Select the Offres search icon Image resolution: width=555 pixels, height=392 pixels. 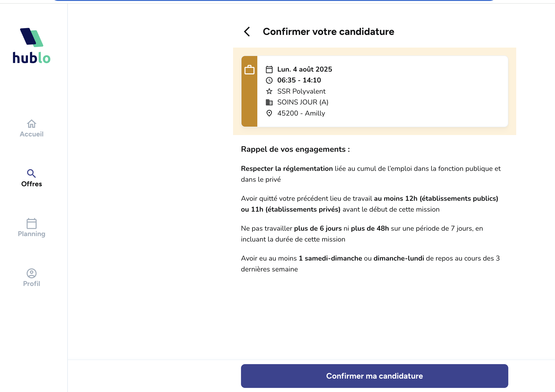coord(32,173)
